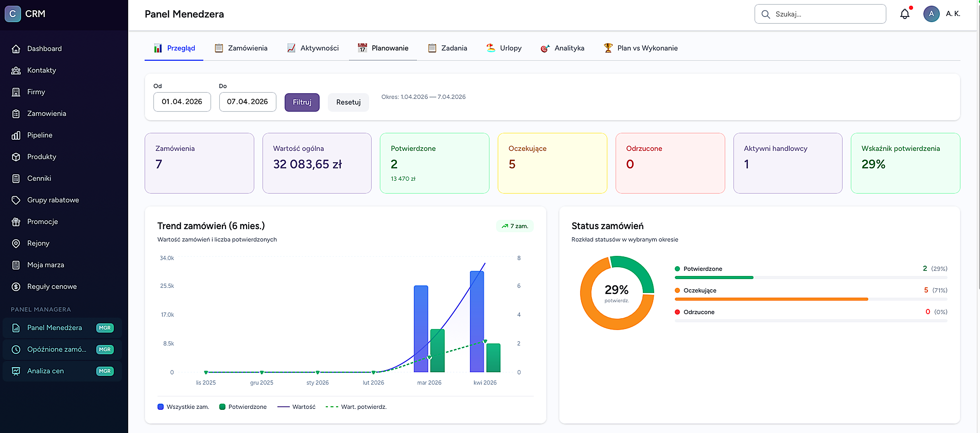Focus the Szukaj search box
Screen dimensions: 980x433
tap(820, 14)
